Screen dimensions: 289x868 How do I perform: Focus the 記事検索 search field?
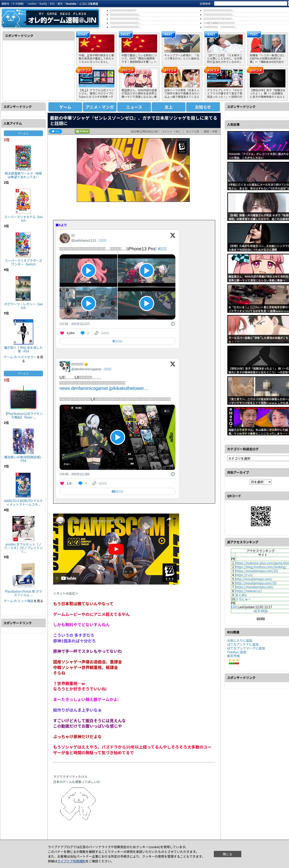(x=251, y=4)
